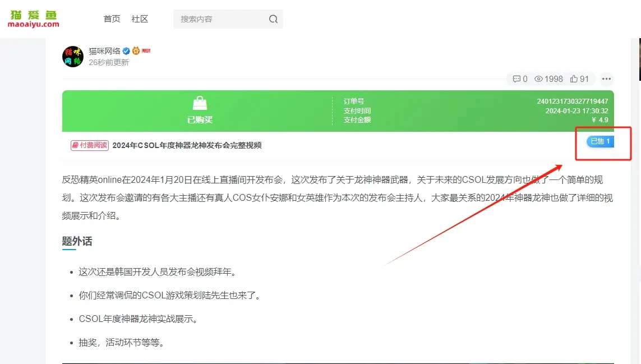Screen dimensions: 641x364
Task: Click the comment count icon
Action: tap(517, 79)
